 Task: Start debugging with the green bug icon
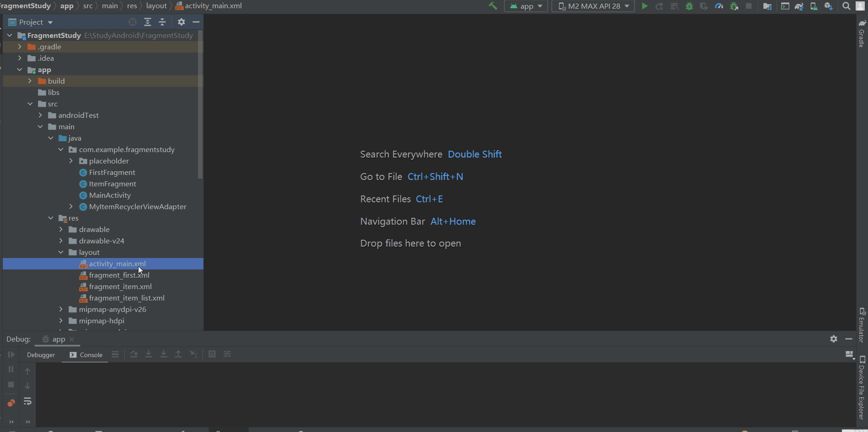click(689, 6)
